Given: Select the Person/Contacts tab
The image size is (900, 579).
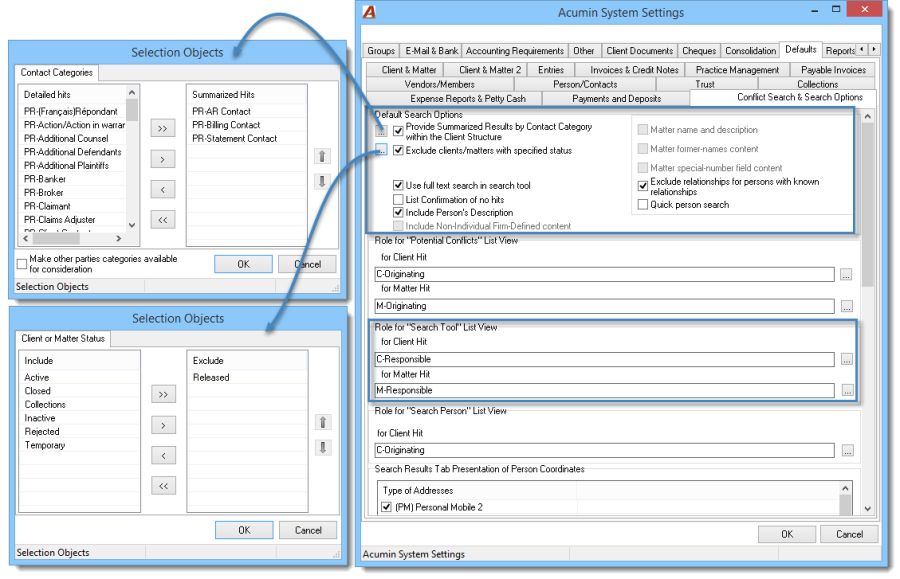Looking at the screenshot, I should click(585, 84).
